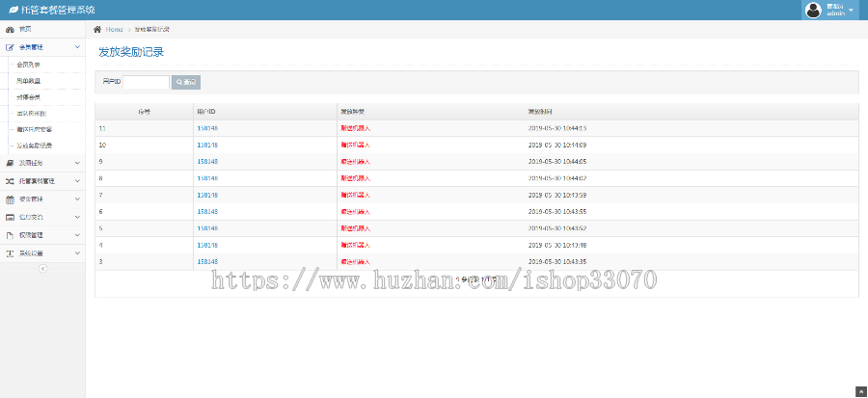
Task: Click the file icon beside 权限管理
Action: 10,235
